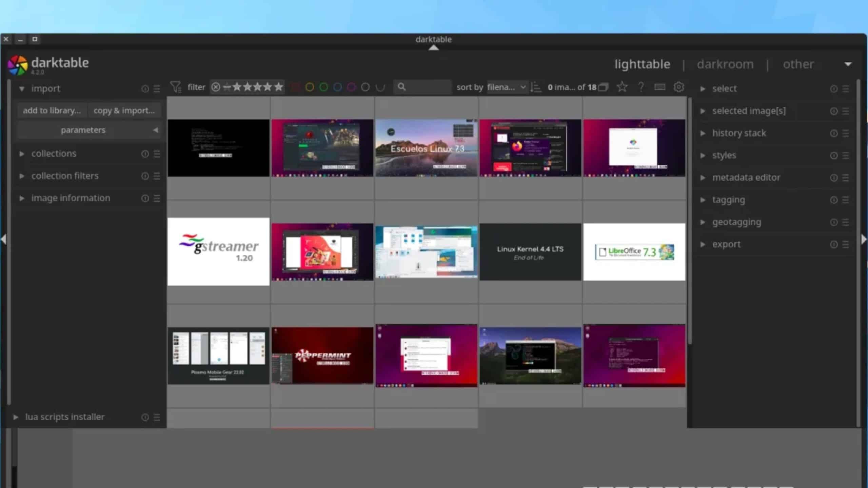
Task: Switch to the lighttable view
Action: pos(642,64)
